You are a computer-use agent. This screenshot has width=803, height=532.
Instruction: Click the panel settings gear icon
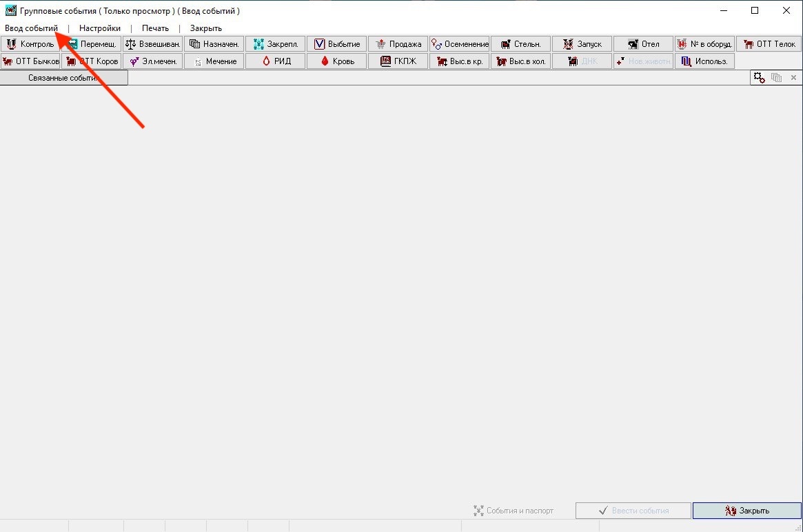pos(759,78)
